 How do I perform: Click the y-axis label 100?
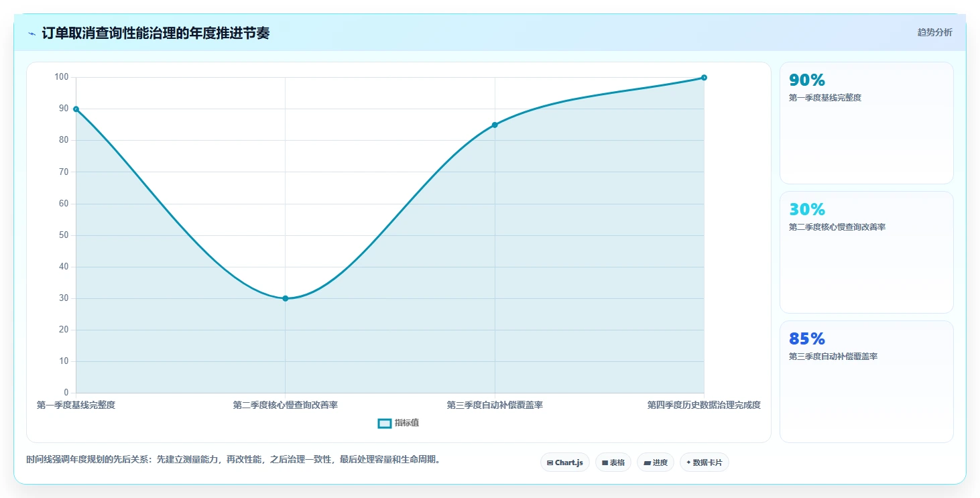click(x=62, y=77)
